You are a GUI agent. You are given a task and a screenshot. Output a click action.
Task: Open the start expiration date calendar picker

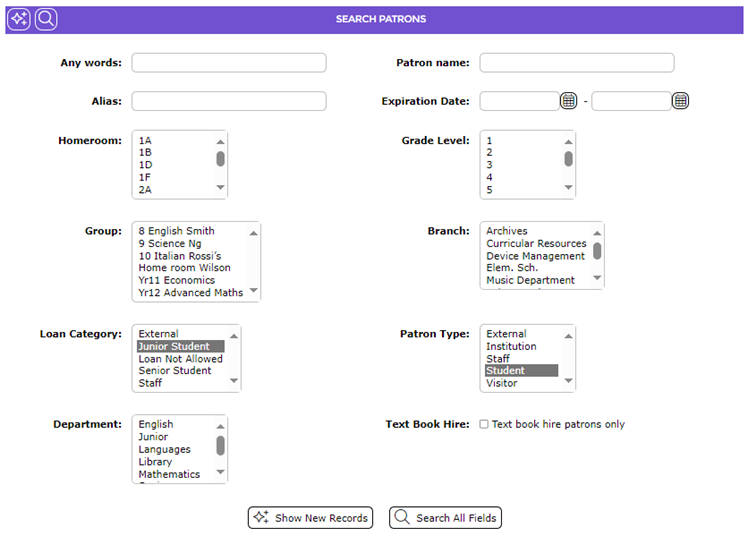pos(568,101)
